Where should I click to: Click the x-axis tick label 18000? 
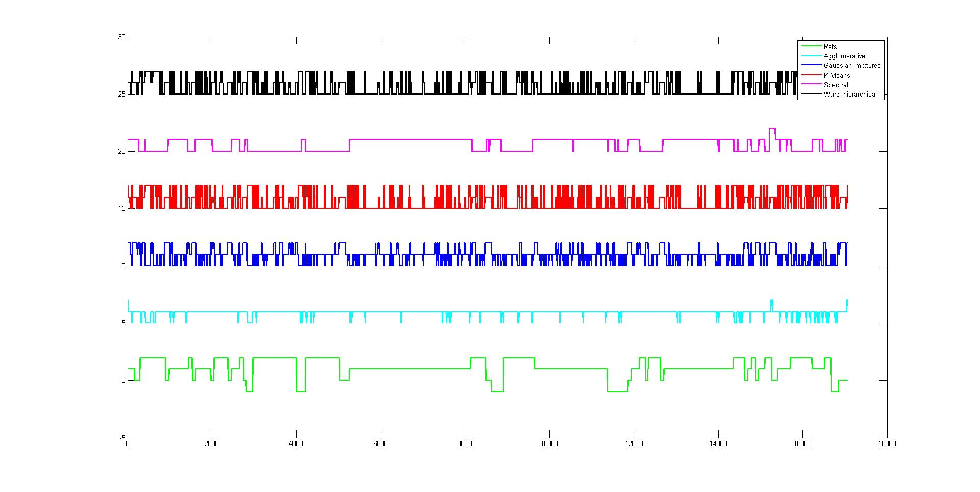[887, 444]
